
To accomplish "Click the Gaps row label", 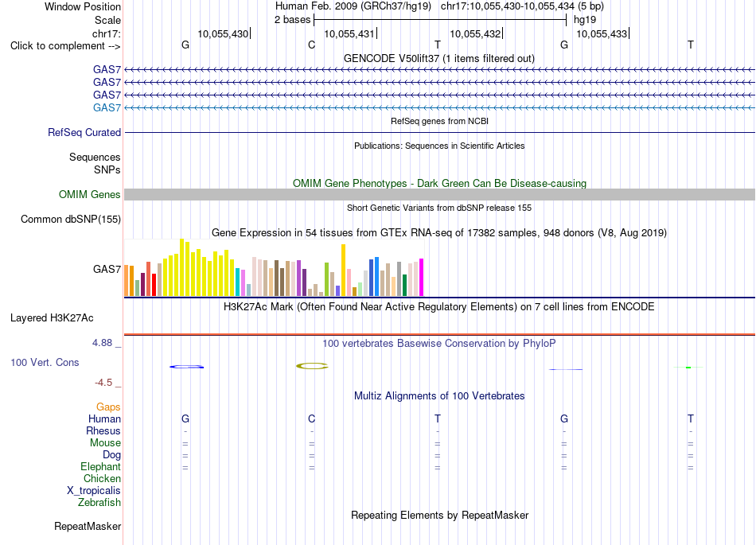I will [x=108, y=407].
